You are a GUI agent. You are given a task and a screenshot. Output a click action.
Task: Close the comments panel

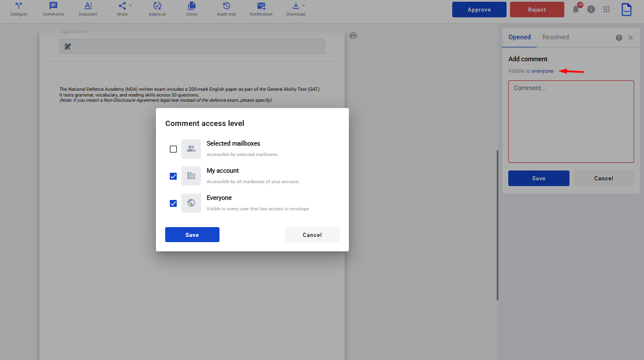[x=631, y=38]
